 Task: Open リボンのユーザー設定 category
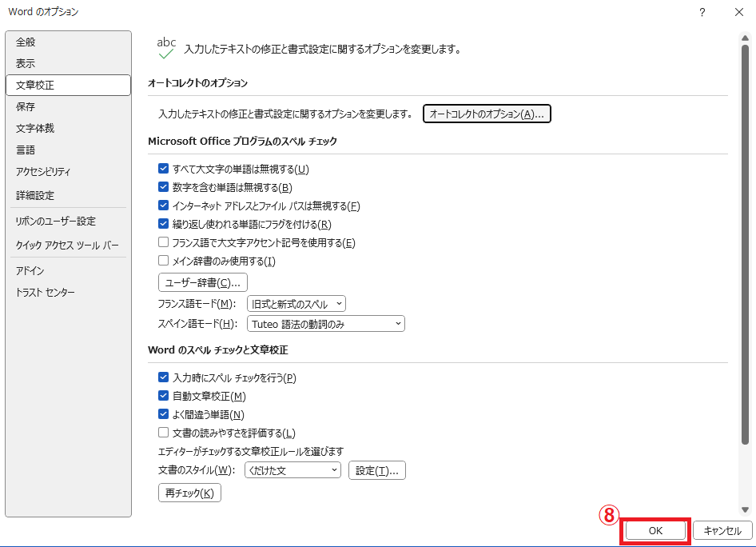(x=68, y=222)
